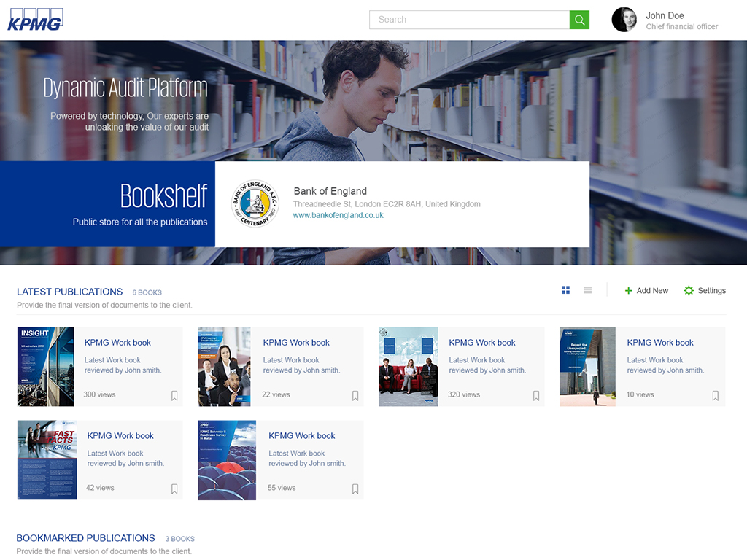Image resolution: width=747 pixels, height=560 pixels.
Task: Open the www.bankofengland.co.uk link
Action: click(x=338, y=216)
